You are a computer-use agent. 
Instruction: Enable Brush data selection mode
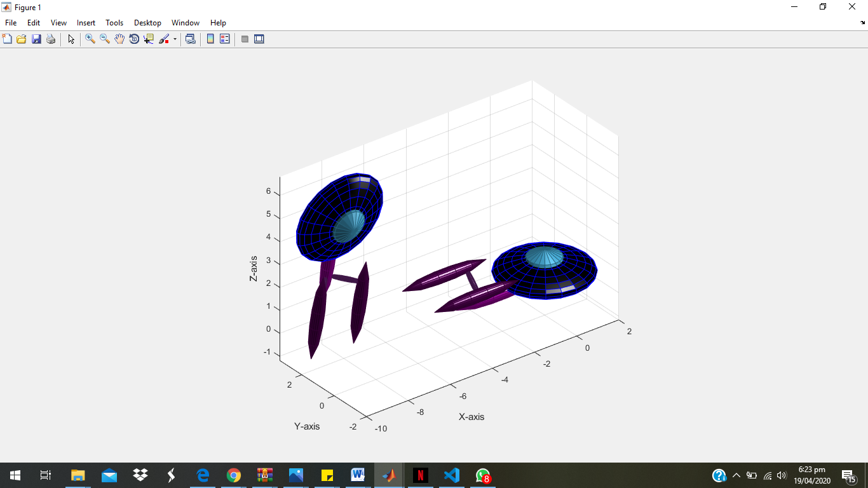tap(164, 39)
